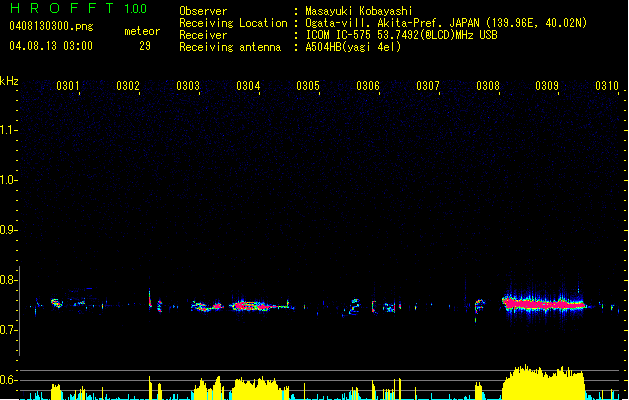The width and height of the screenshot is (629, 400).
Task: Select the 0309 time marker
Action: pyautogui.click(x=547, y=86)
